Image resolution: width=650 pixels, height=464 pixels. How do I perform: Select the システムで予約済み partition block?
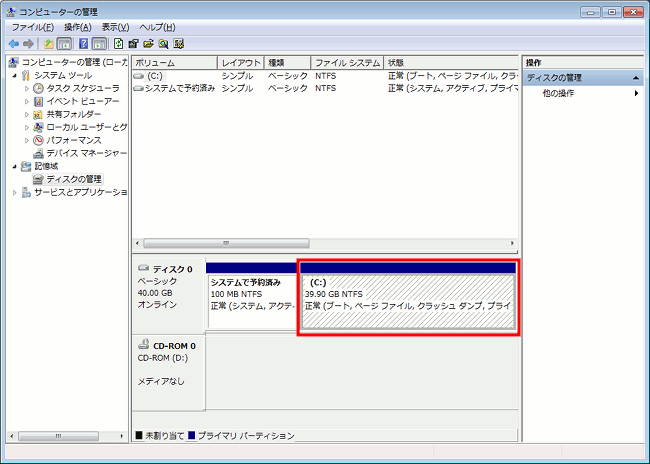[250, 296]
